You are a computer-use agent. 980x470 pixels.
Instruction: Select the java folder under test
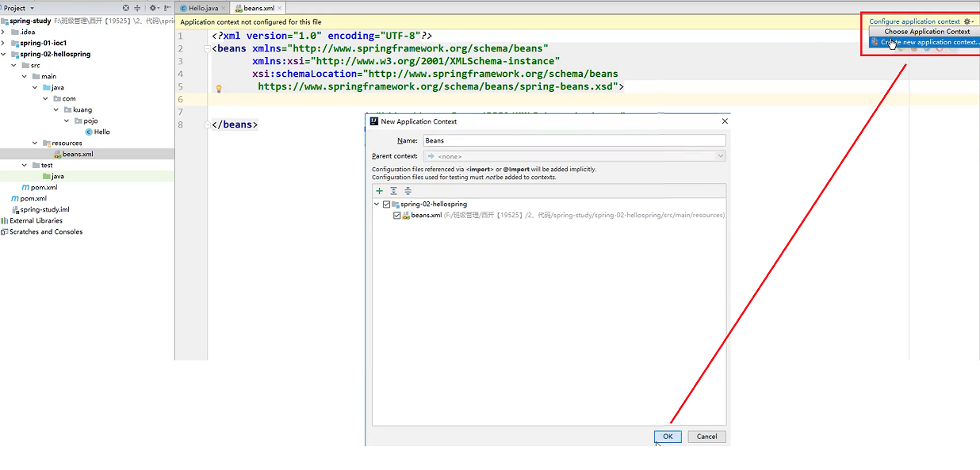53,176
